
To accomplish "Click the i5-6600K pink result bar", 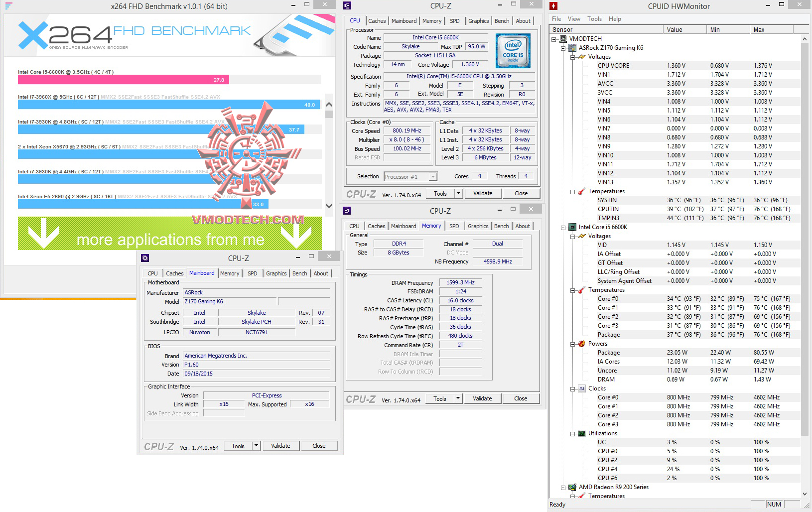I will [x=124, y=80].
